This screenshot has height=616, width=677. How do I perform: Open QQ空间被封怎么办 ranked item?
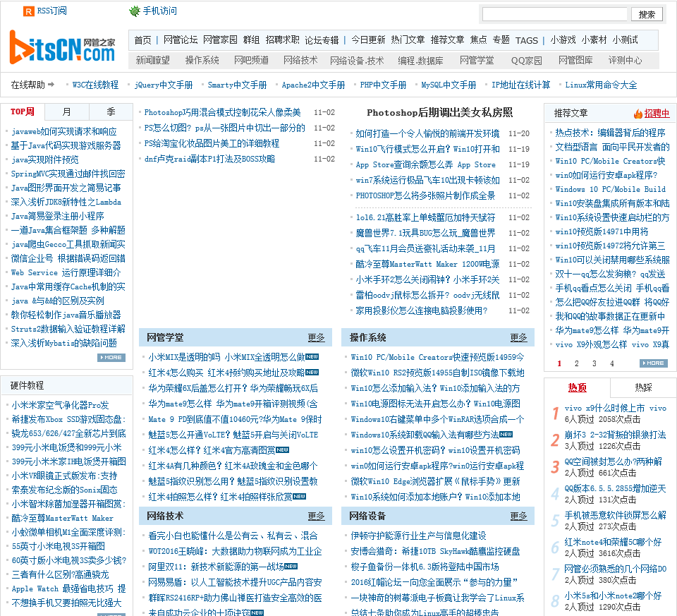pyautogui.click(x=613, y=461)
